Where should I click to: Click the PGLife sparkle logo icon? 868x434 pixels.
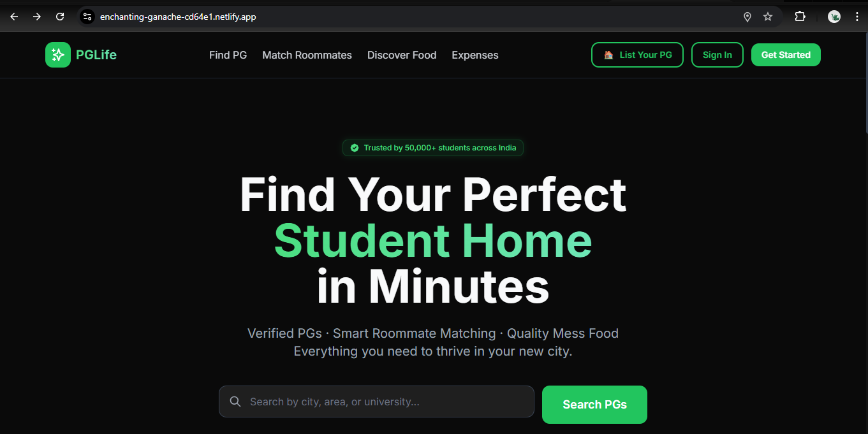tap(58, 55)
